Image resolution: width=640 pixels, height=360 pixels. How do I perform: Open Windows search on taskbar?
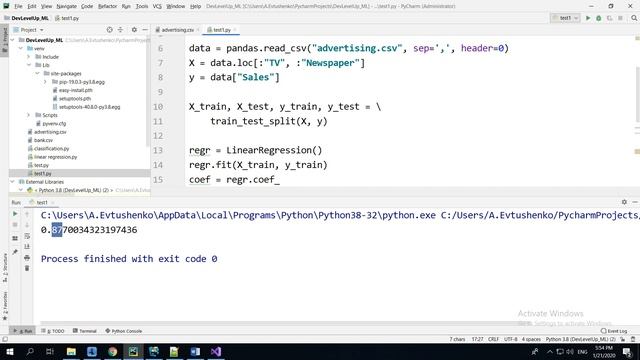click(x=30, y=351)
